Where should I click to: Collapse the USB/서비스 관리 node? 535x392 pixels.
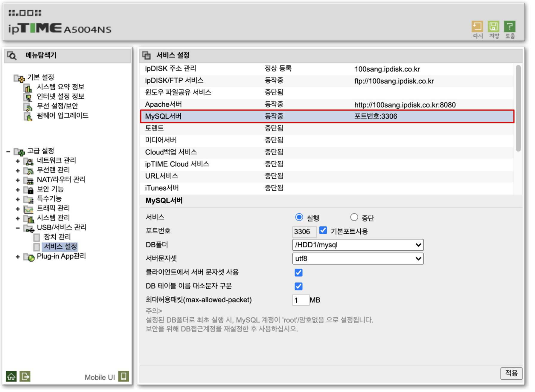[x=18, y=228]
